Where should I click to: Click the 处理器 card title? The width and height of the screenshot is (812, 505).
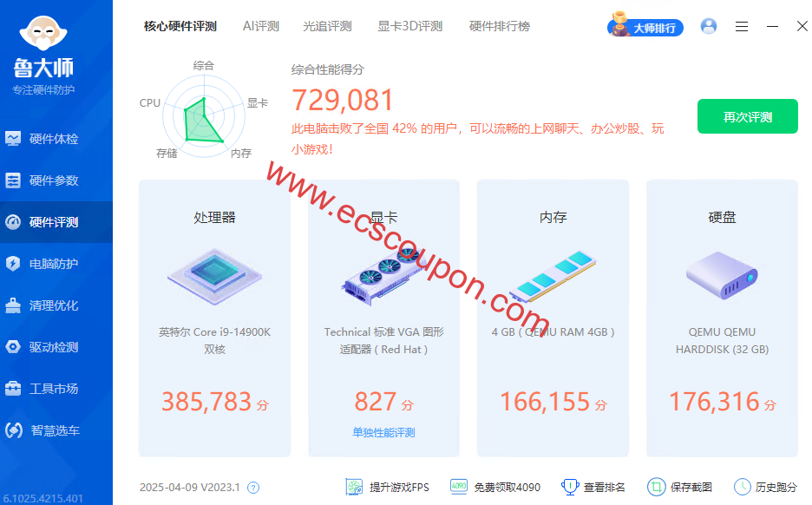click(214, 218)
